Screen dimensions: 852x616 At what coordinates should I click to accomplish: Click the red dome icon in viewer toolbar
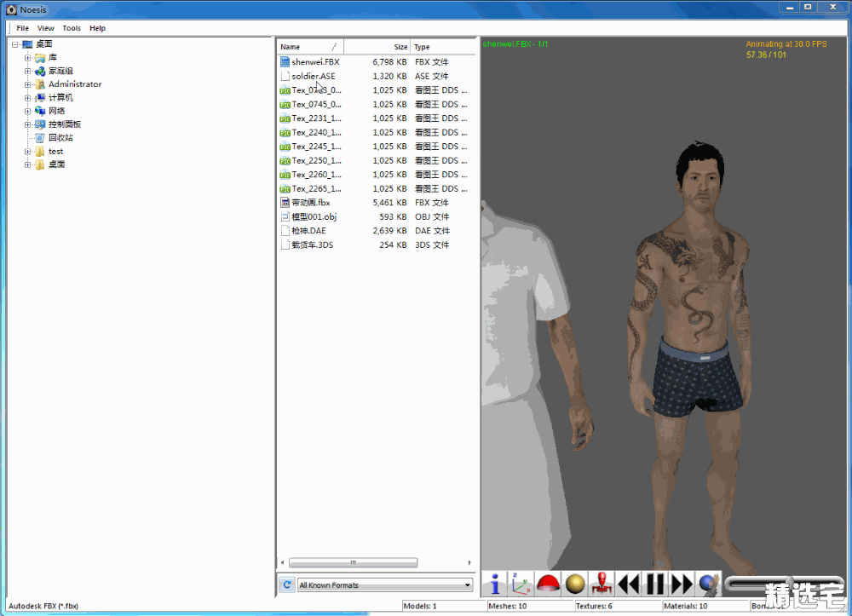pyautogui.click(x=548, y=584)
